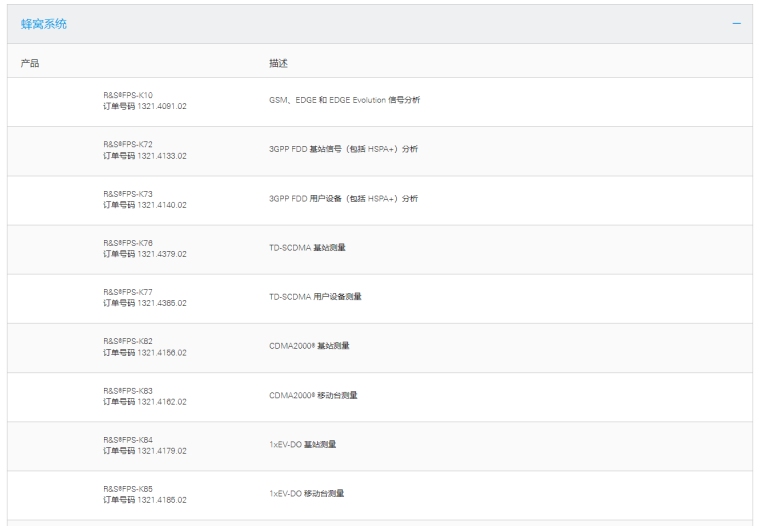760x526 pixels.
Task: Open the R&S FPS-K76 product entry
Action: tap(128, 242)
